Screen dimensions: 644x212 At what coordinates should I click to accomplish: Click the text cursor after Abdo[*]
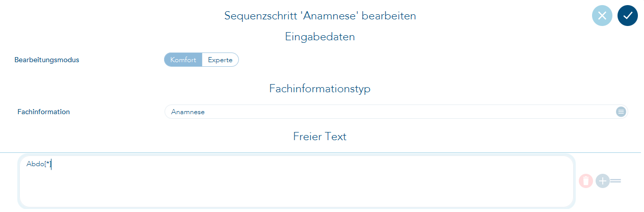(52, 164)
